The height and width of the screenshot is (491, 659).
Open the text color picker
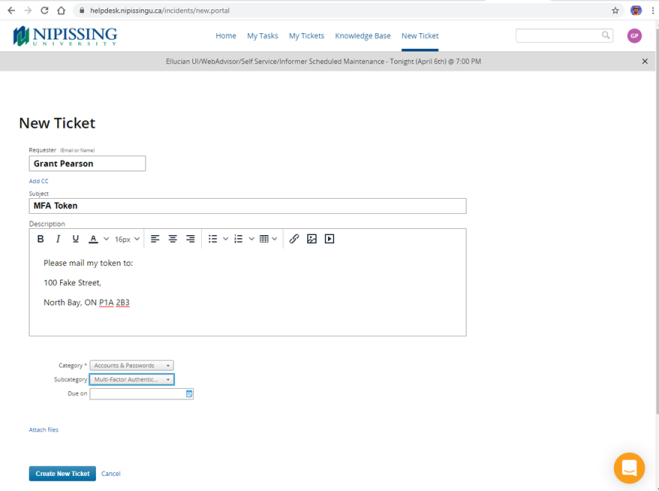(x=93, y=239)
